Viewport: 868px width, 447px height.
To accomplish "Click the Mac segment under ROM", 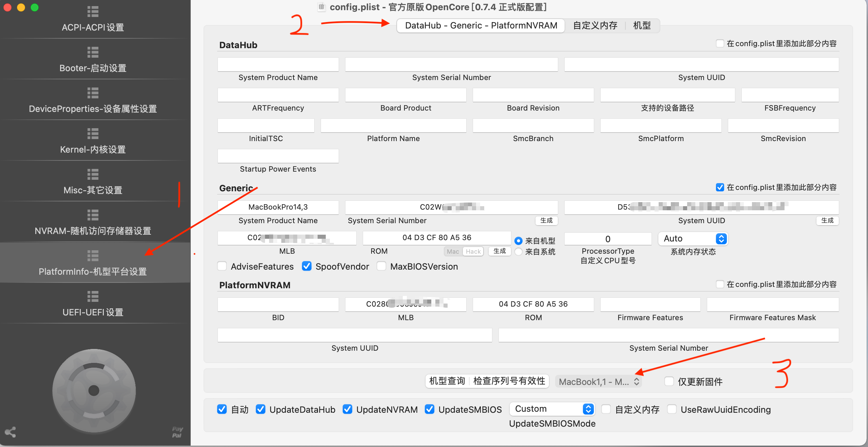I will (x=453, y=251).
